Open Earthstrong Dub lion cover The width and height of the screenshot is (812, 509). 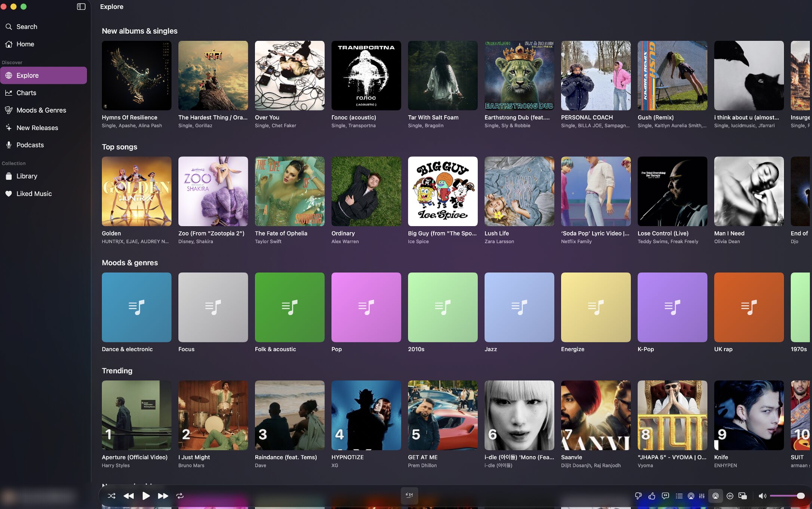click(x=519, y=75)
